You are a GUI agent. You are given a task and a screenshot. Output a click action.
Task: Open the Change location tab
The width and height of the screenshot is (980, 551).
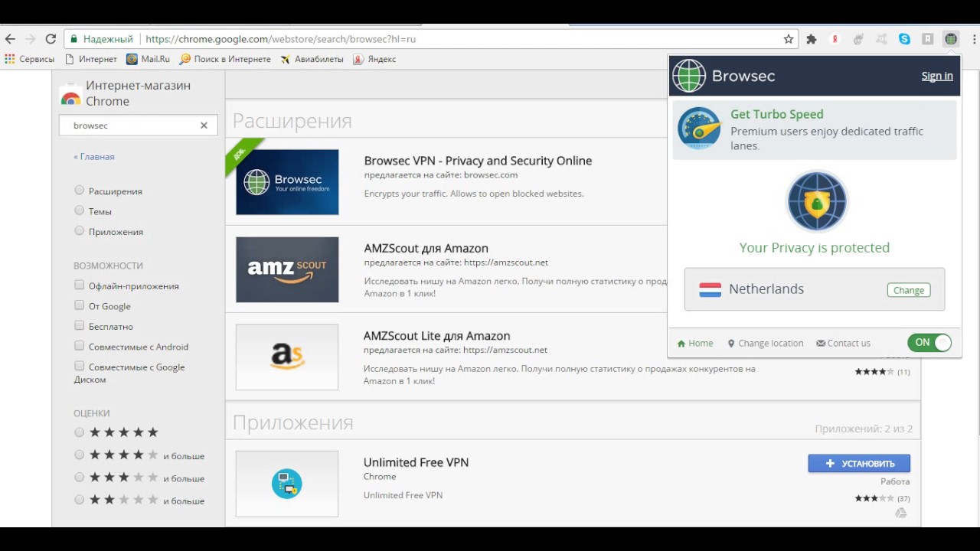coord(766,344)
